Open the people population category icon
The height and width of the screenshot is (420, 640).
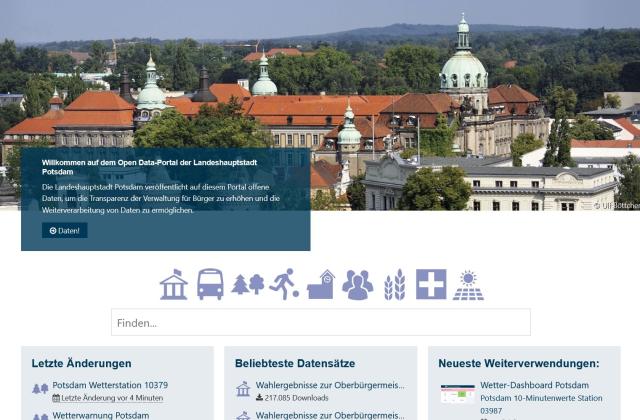358,284
